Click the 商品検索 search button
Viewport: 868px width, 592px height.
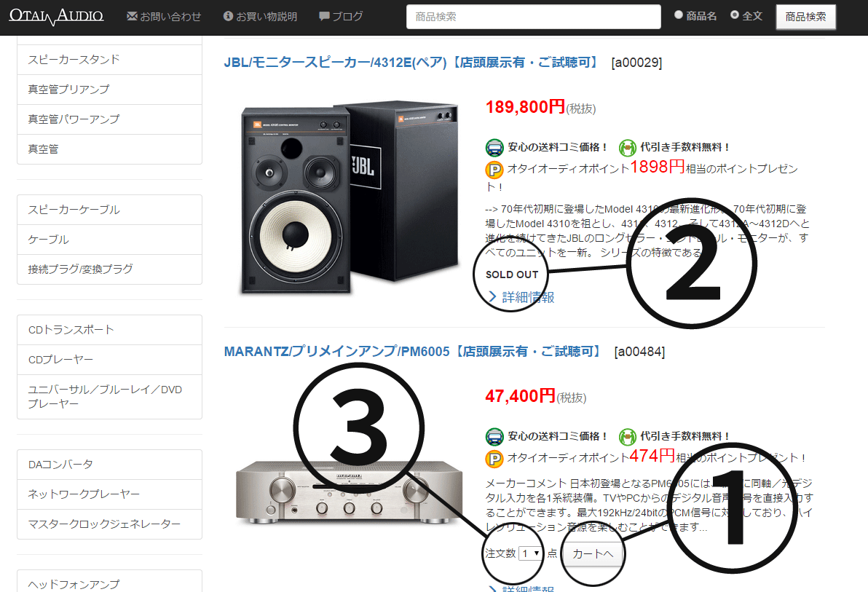tap(805, 17)
